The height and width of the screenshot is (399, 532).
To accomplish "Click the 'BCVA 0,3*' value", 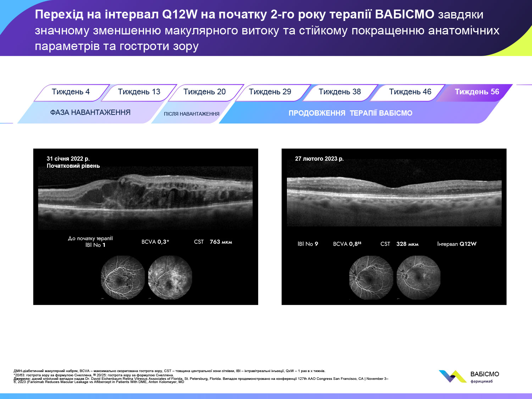I will pyautogui.click(x=155, y=242).
